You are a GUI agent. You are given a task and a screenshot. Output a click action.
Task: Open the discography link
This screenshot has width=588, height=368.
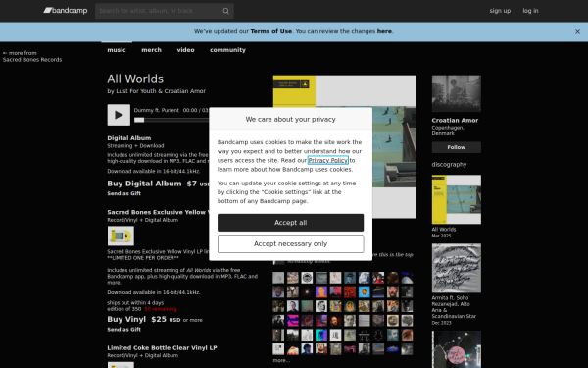[449, 165]
